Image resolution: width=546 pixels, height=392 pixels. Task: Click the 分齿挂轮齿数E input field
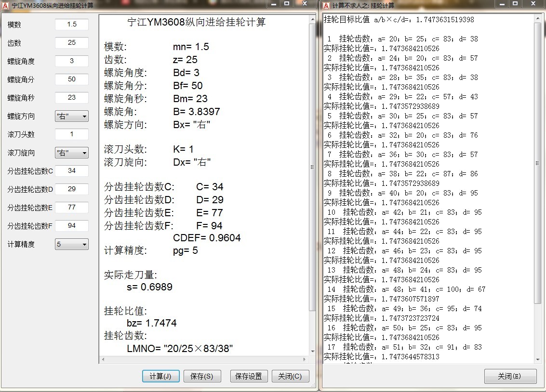pos(72,207)
